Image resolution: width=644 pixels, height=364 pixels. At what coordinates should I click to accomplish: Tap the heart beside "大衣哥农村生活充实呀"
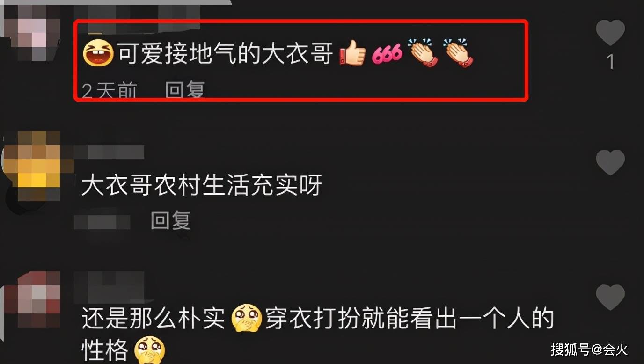pyautogui.click(x=610, y=162)
